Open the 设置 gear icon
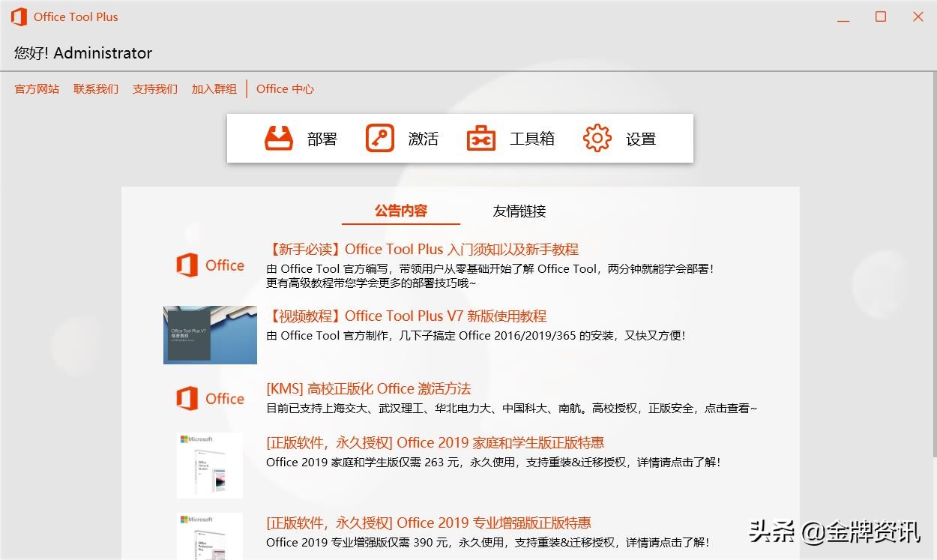Viewport: 937px width, 560px height. 597,139
